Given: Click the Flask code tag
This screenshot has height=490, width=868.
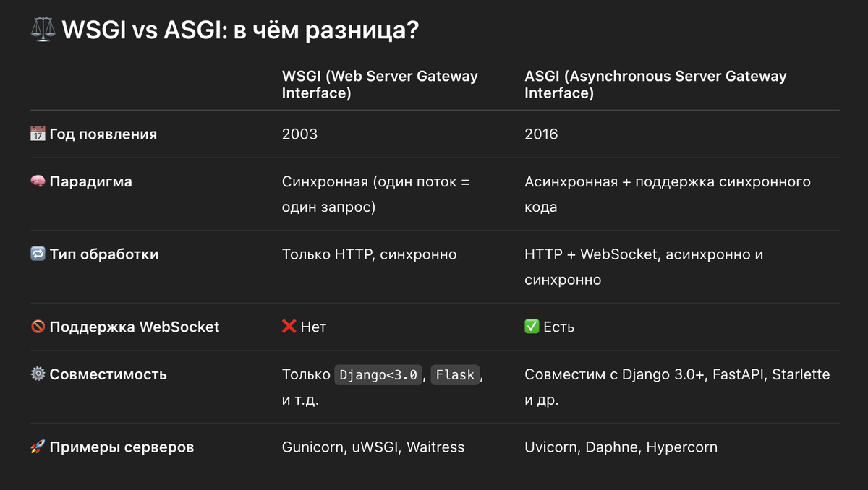Looking at the screenshot, I should [x=455, y=375].
